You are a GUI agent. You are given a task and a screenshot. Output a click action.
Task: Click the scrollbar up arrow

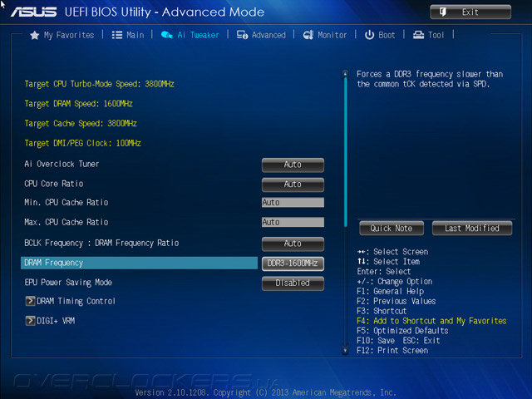point(346,74)
